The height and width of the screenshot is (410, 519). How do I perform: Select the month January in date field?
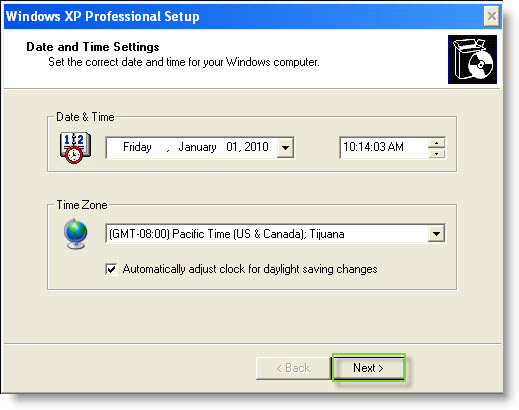(197, 147)
